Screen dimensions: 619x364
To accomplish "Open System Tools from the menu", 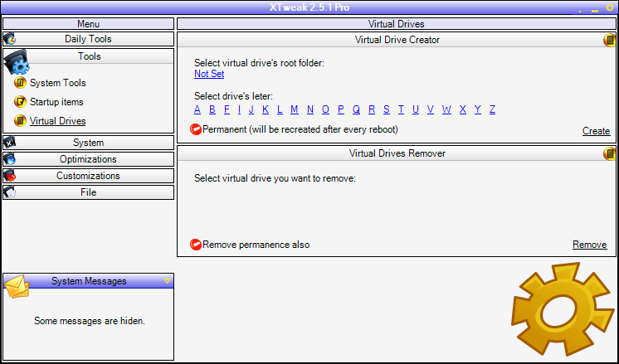I will [x=57, y=83].
